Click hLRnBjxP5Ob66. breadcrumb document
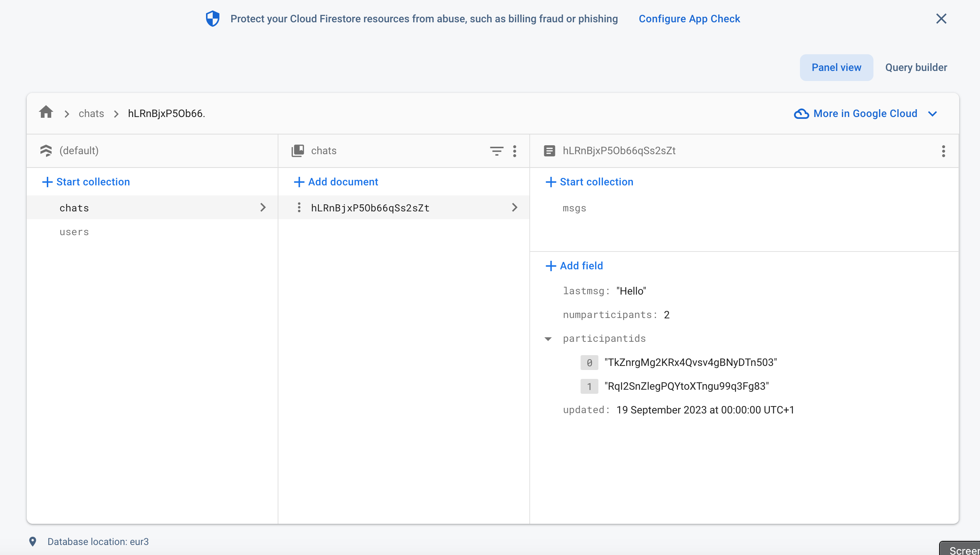Viewport: 980px width, 555px height. click(166, 114)
